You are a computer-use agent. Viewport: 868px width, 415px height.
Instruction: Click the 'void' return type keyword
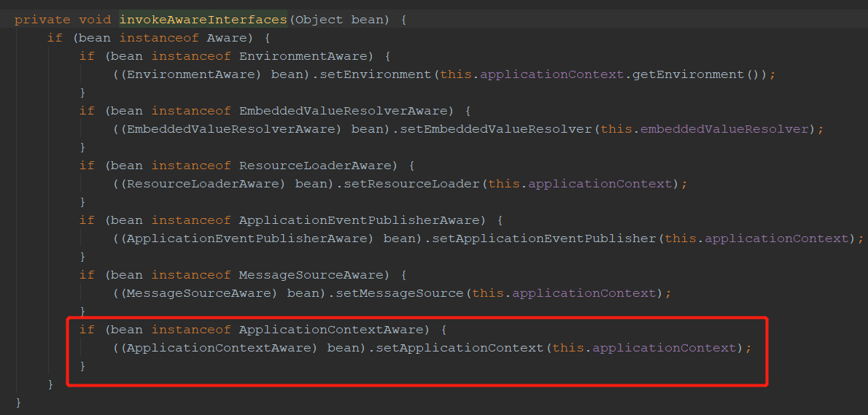pyautogui.click(x=96, y=20)
